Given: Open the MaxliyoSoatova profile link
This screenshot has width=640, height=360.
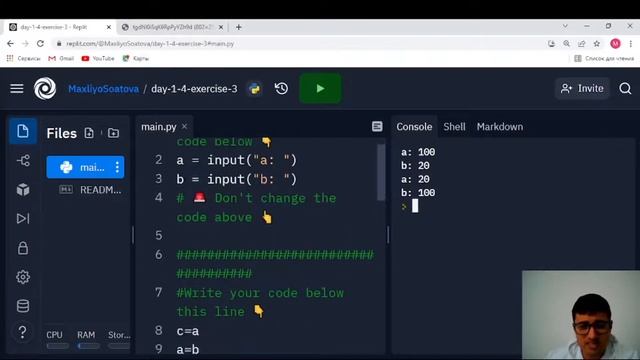Looking at the screenshot, I should [104, 89].
